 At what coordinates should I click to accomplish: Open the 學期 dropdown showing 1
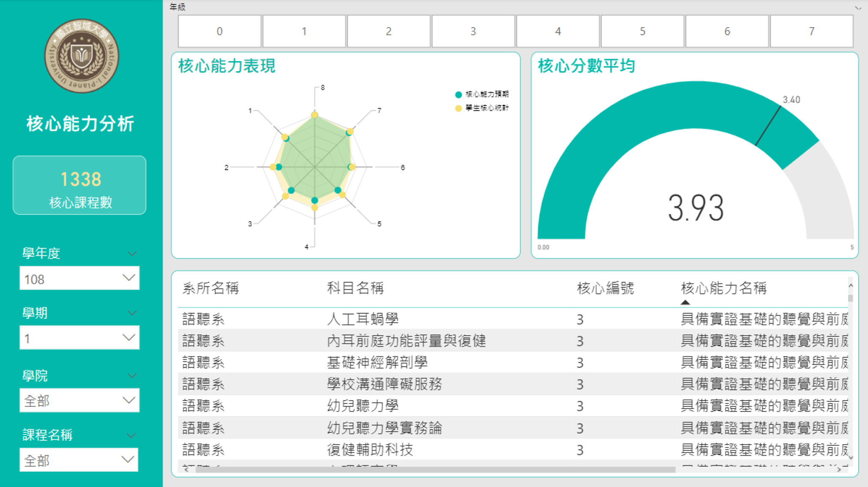tap(80, 338)
